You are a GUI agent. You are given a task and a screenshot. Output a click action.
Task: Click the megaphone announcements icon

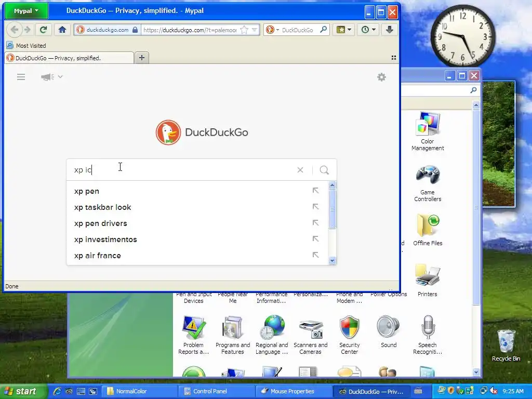point(47,77)
